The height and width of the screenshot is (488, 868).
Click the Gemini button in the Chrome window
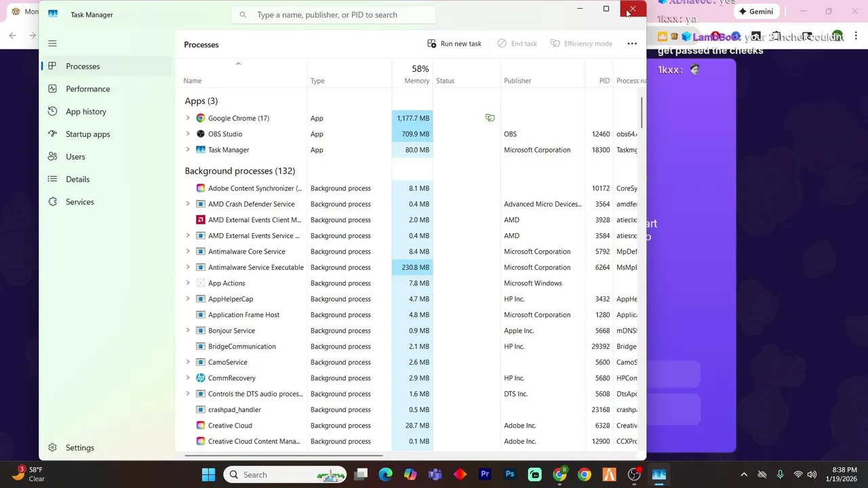756,12
